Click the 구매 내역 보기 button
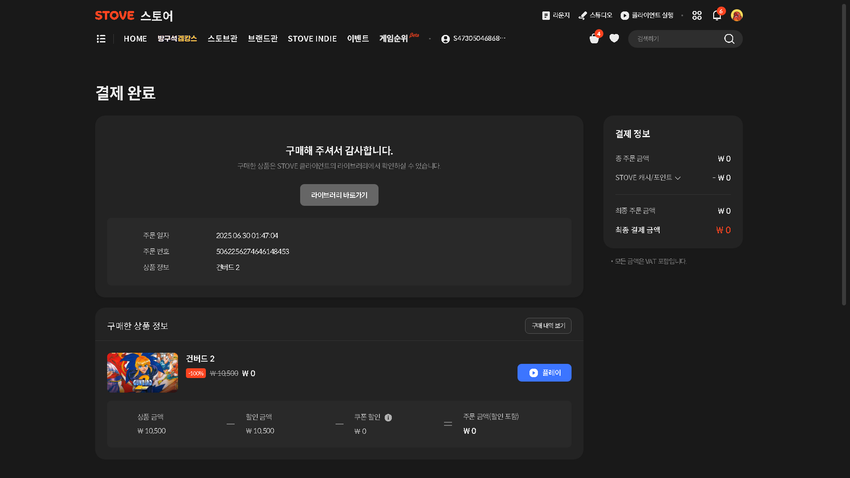The image size is (850, 478). tap(548, 326)
